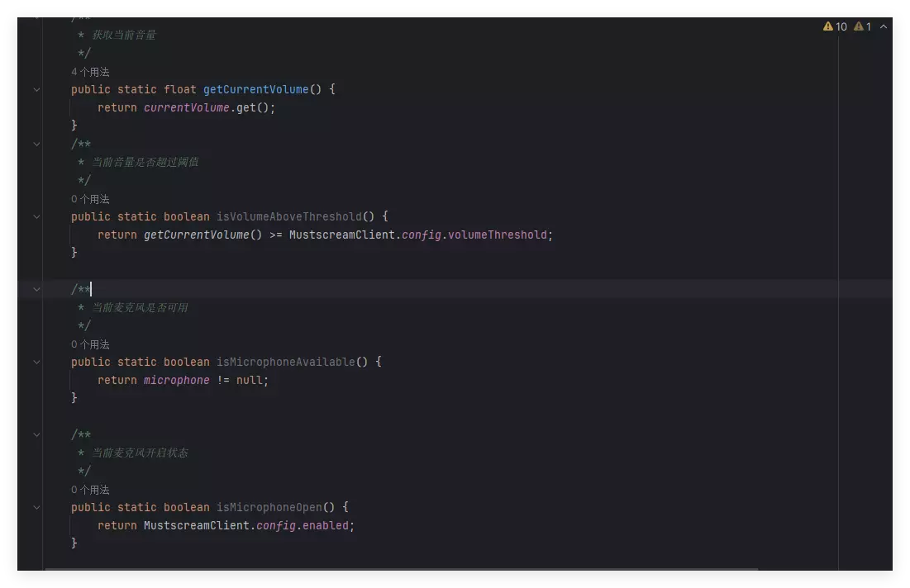Click the isMicrophoneAvailable method name
The height and width of the screenshot is (588, 910).
point(285,362)
